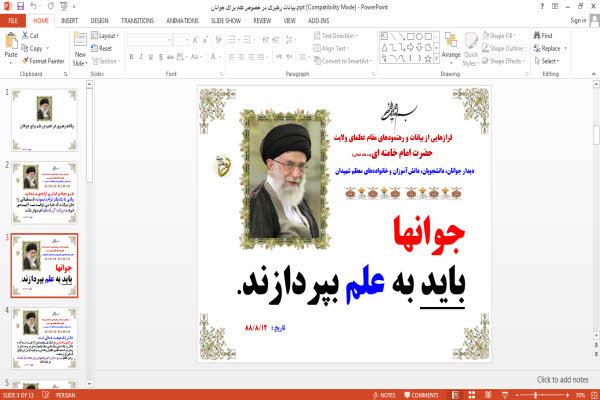Viewport: 600px width, 400px height.
Task: Select the Format Painter tool
Action: click(x=43, y=61)
